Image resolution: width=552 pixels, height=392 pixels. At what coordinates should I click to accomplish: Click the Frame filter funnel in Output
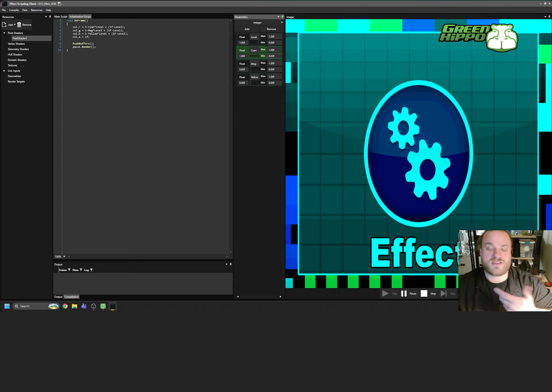click(x=69, y=270)
